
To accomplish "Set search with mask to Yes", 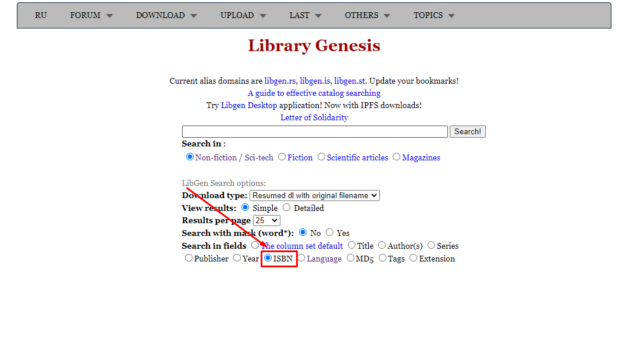I will [x=329, y=232].
